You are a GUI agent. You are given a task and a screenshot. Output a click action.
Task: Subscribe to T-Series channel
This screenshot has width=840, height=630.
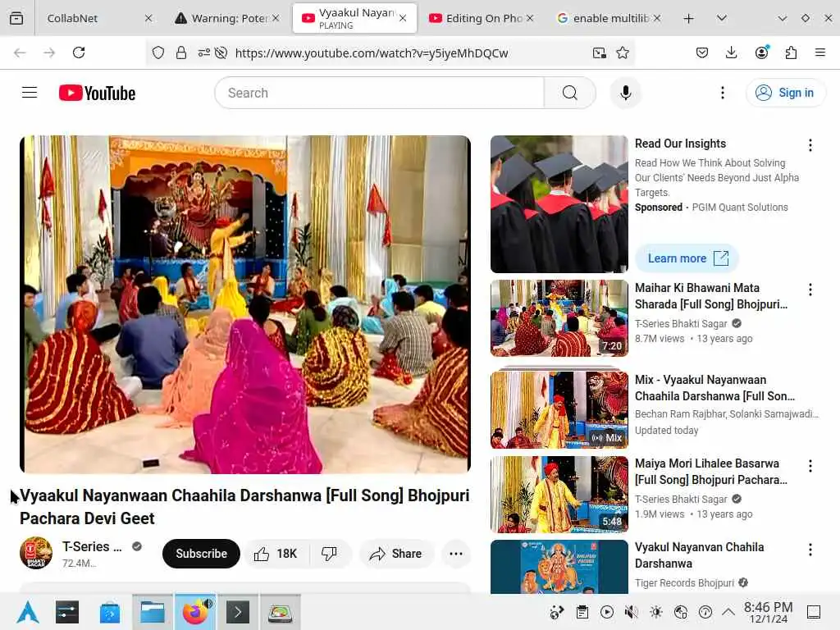(201, 554)
